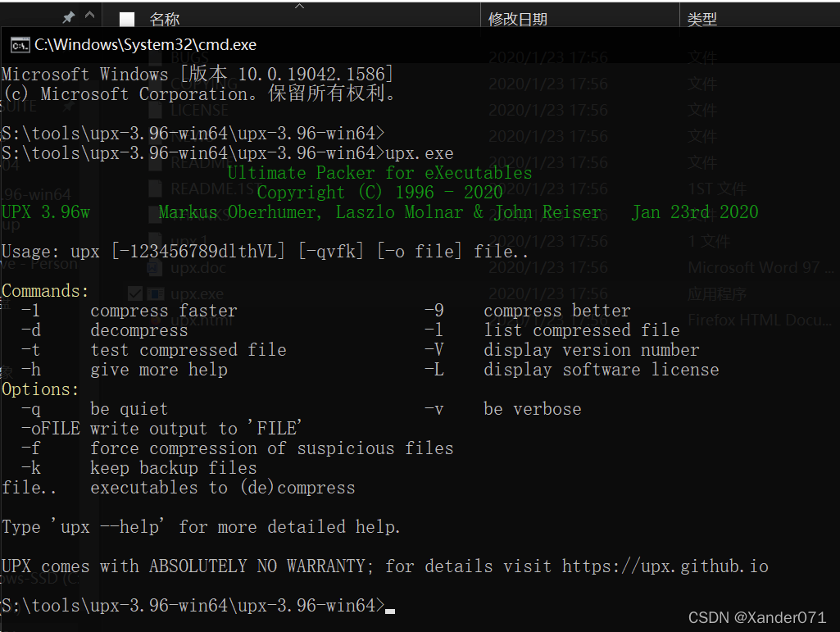
Task: Click the 'ABSOLUTELY NO WARRANTY' text
Action: point(257,566)
